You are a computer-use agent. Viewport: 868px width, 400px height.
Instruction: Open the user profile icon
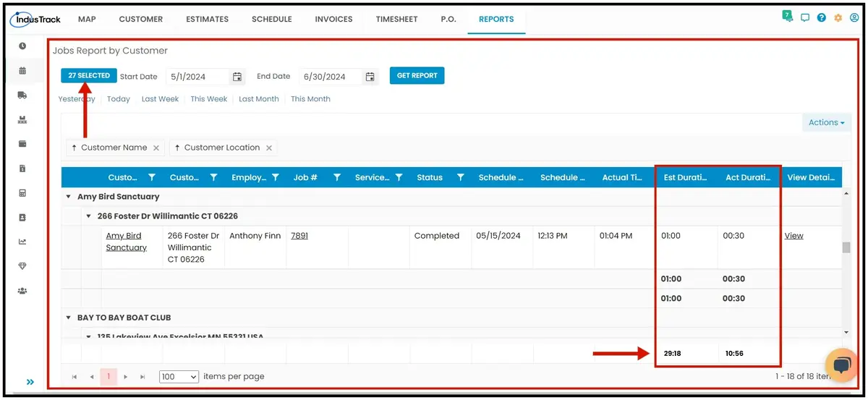click(855, 18)
